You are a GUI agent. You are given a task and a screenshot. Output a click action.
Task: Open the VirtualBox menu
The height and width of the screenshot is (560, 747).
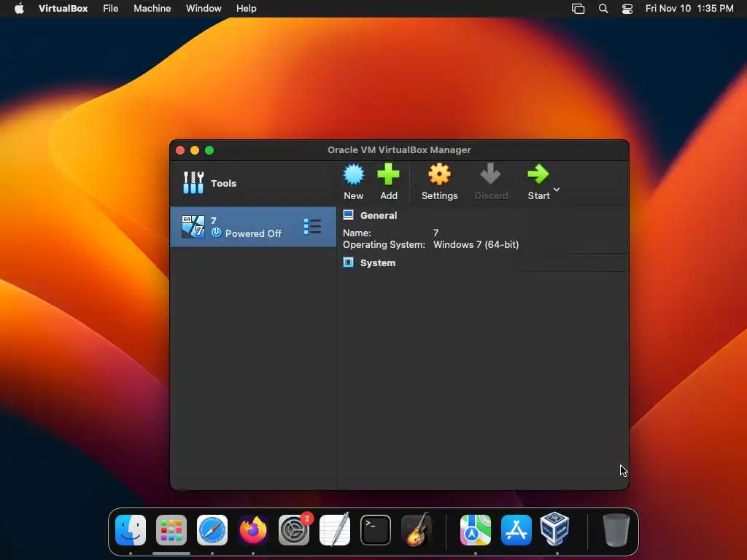[63, 8]
